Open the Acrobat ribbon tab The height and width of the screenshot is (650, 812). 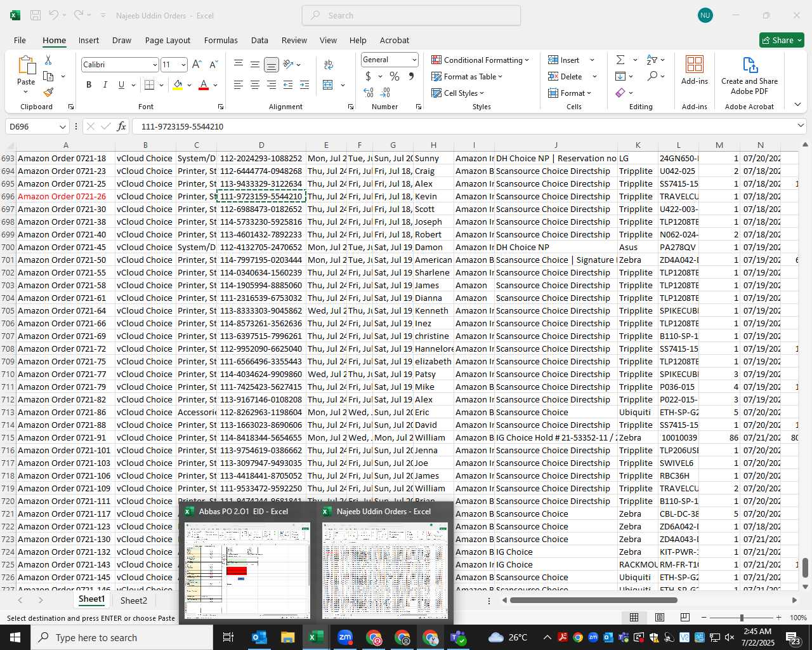tap(395, 40)
